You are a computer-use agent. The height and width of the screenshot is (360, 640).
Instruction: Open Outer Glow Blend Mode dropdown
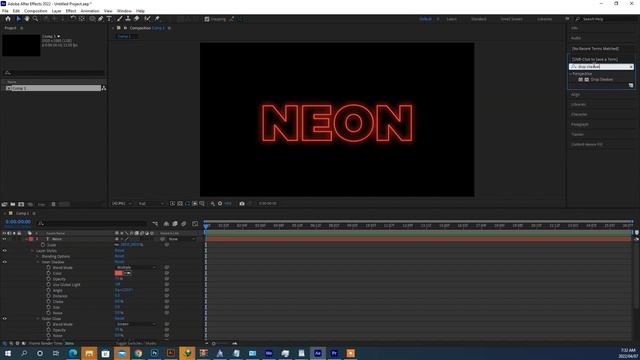point(136,324)
